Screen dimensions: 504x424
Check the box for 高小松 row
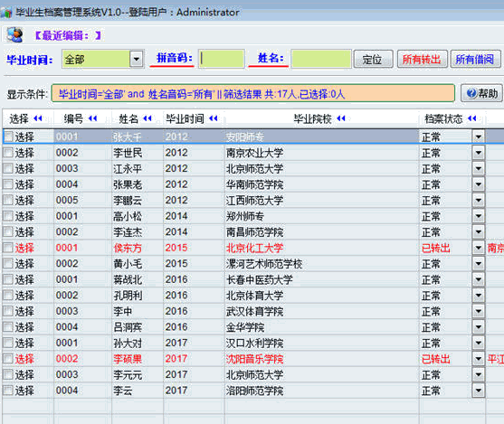pyautogui.click(x=8, y=216)
